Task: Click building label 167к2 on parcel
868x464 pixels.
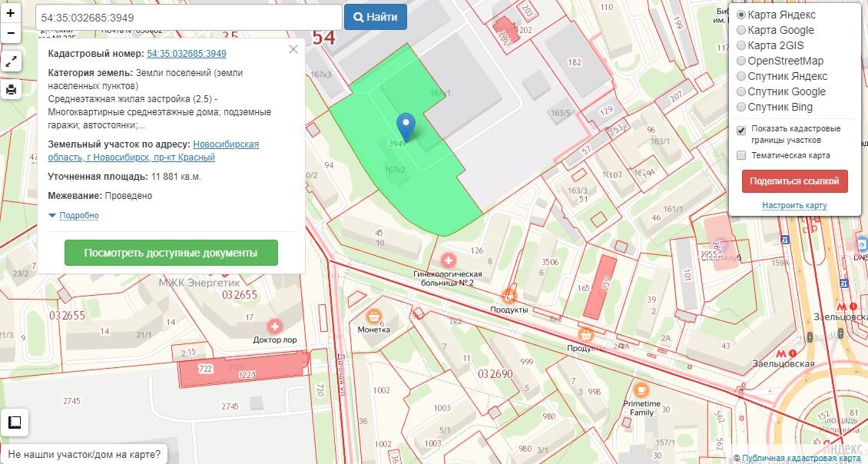Action: [395, 170]
